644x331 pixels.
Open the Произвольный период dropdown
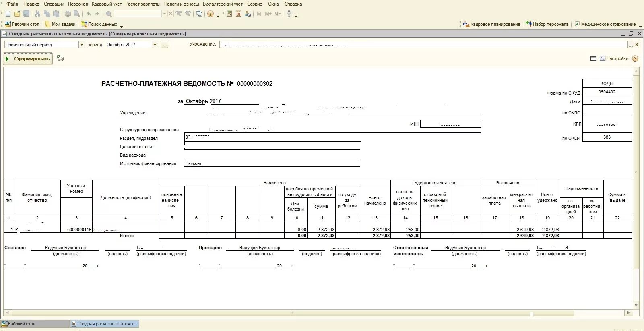pyautogui.click(x=81, y=45)
